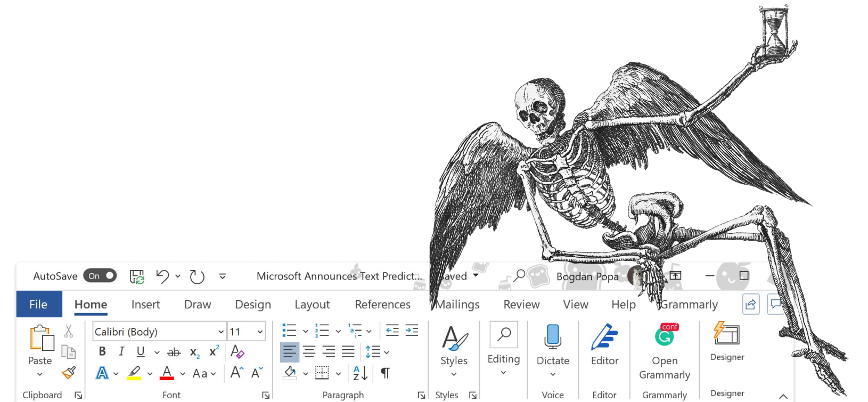
Task: Click the Format Painter brush icon
Action: click(69, 373)
